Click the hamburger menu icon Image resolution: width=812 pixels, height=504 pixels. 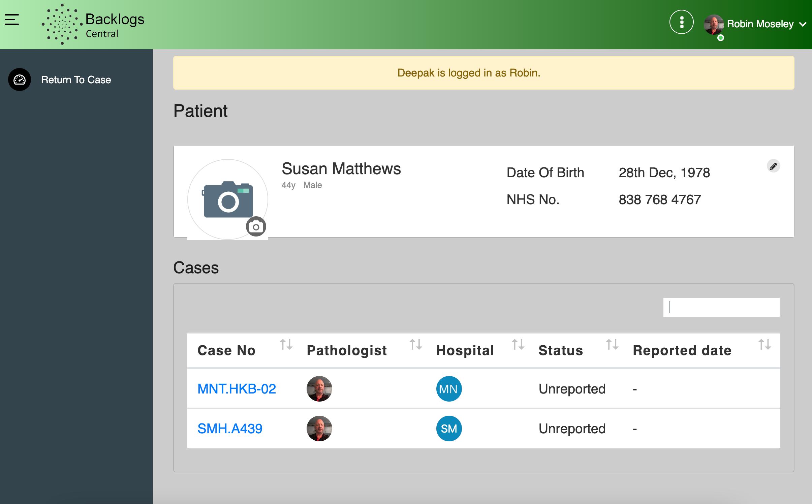[12, 20]
